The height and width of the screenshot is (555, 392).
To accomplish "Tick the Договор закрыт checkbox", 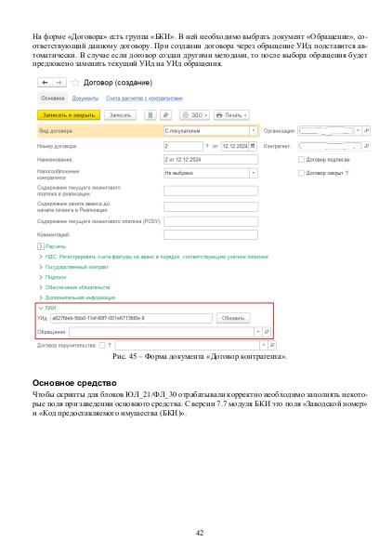I will point(301,173).
